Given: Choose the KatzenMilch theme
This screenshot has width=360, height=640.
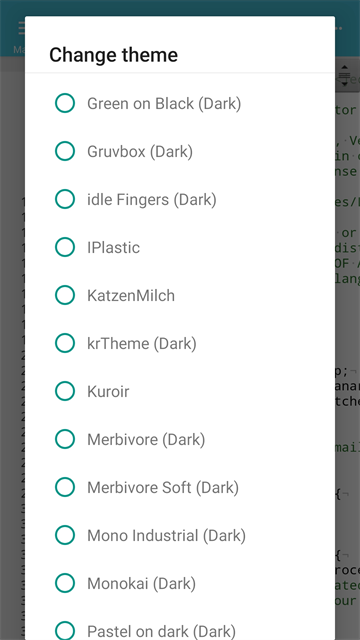Looking at the screenshot, I should pyautogui.click(x=180, y=296).
